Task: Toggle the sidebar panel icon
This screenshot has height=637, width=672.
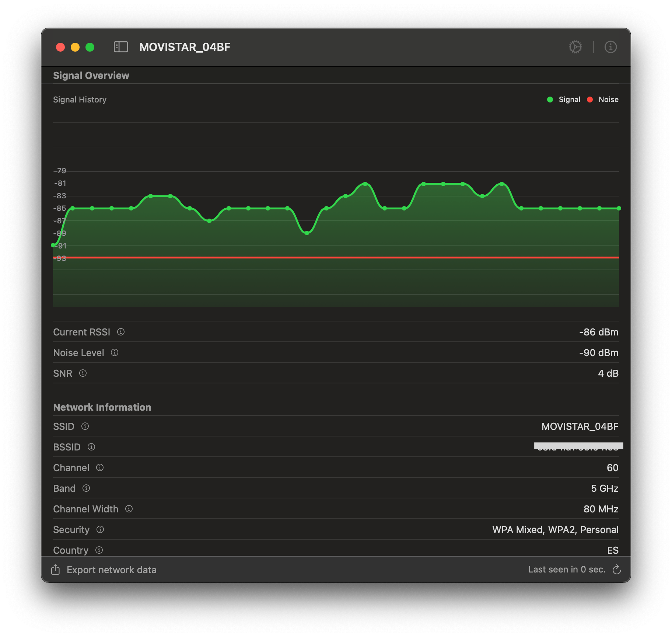Action: pyautogui.click(x=121, y=47)
